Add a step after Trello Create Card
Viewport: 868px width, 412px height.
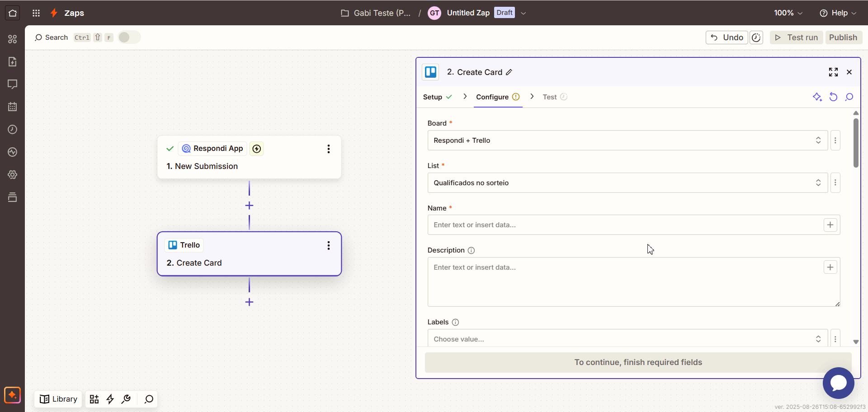(x=249, y=302)
